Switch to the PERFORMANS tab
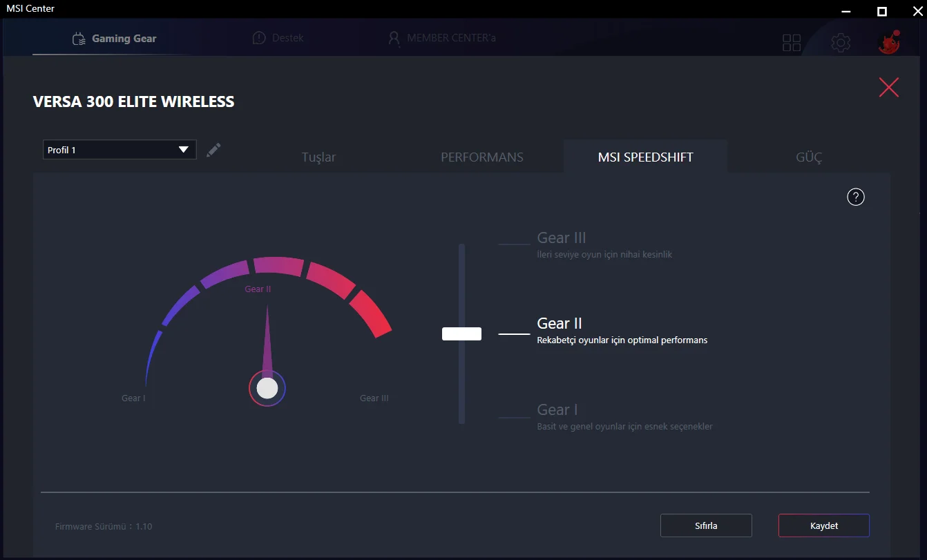The image size is (927, 560). 482,157
